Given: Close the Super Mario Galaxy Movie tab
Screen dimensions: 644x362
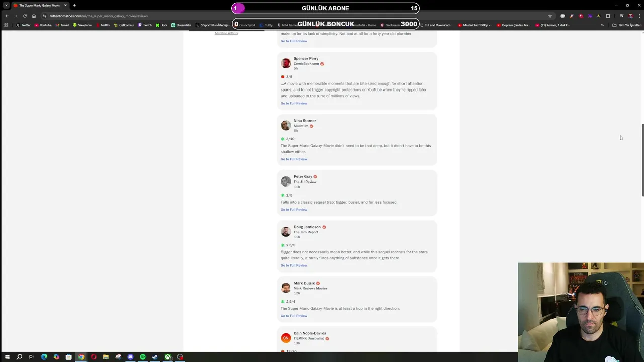Looking at the screenshot, I should tap(65, 5).
